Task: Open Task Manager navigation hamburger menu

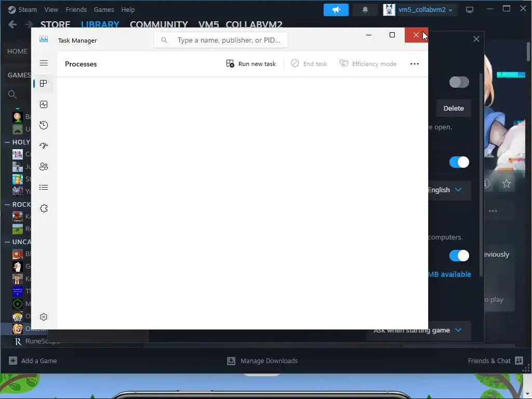Action: 44,63
